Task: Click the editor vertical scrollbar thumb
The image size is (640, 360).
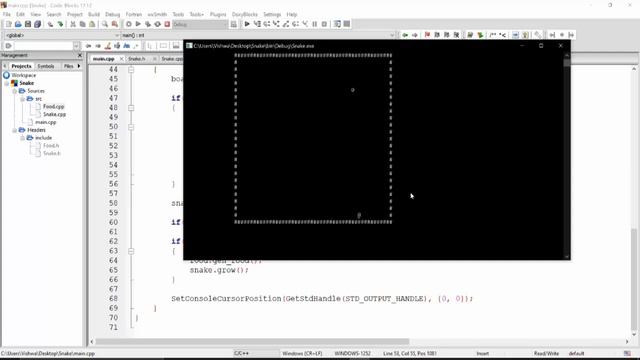Action: tap(634, 278)
